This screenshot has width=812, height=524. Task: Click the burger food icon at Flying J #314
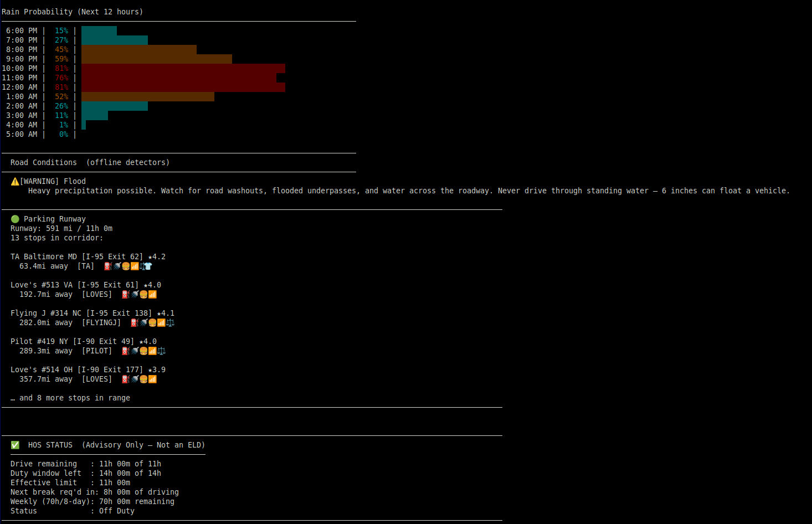(152, 322)
